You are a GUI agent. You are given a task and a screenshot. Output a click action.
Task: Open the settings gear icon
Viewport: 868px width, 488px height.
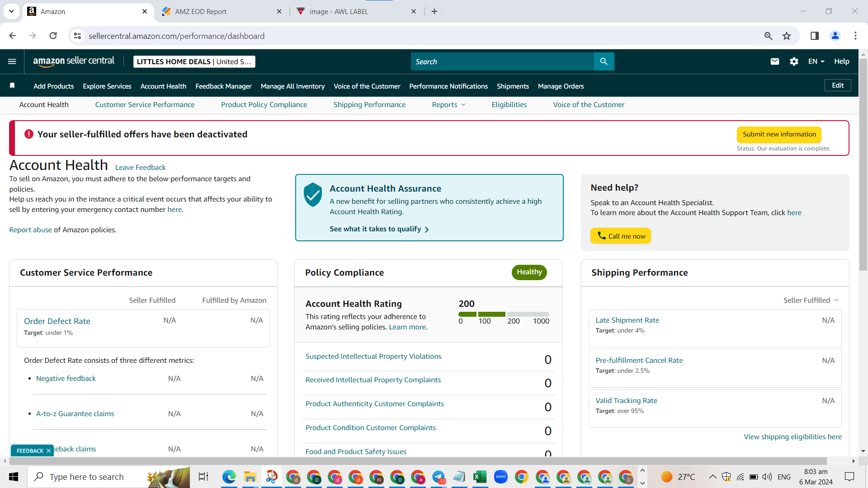tap(794, 61)
